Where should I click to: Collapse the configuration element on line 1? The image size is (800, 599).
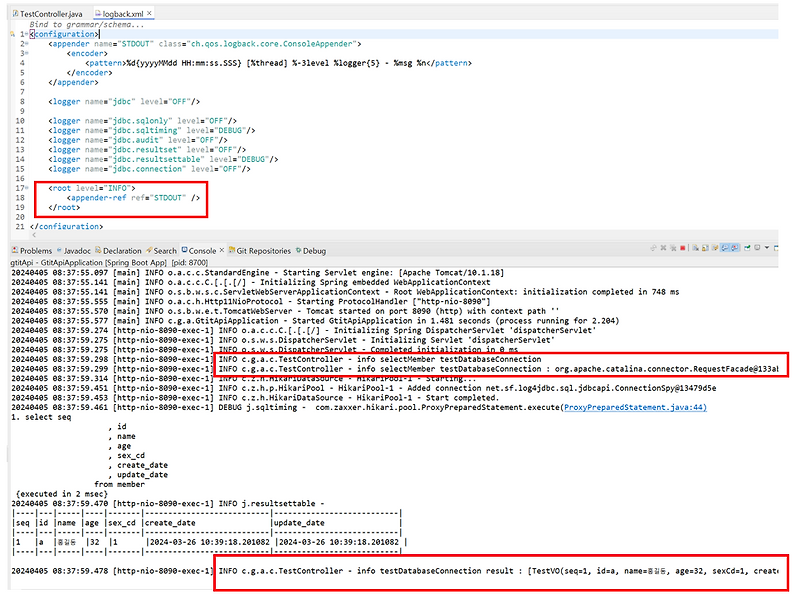point(25,33)
